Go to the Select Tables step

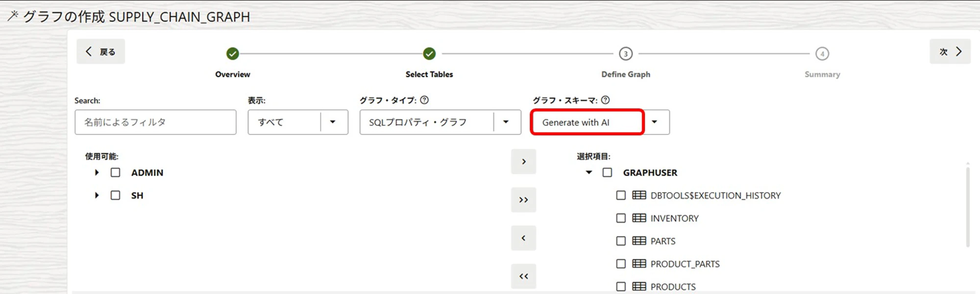(x=429, y=53)
